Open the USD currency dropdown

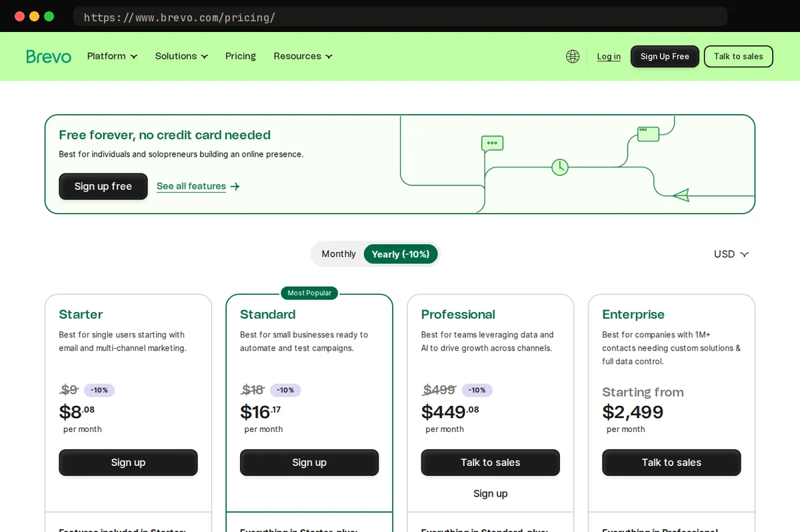point(731,254)
